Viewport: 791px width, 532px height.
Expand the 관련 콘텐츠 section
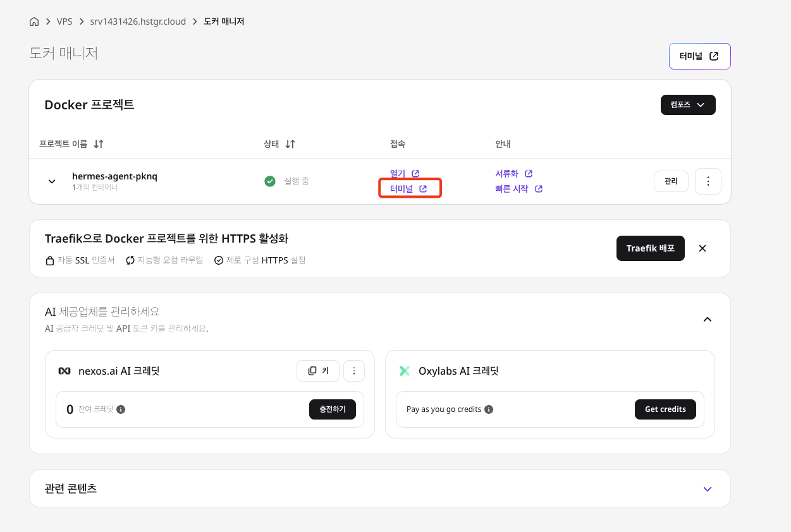708,489
